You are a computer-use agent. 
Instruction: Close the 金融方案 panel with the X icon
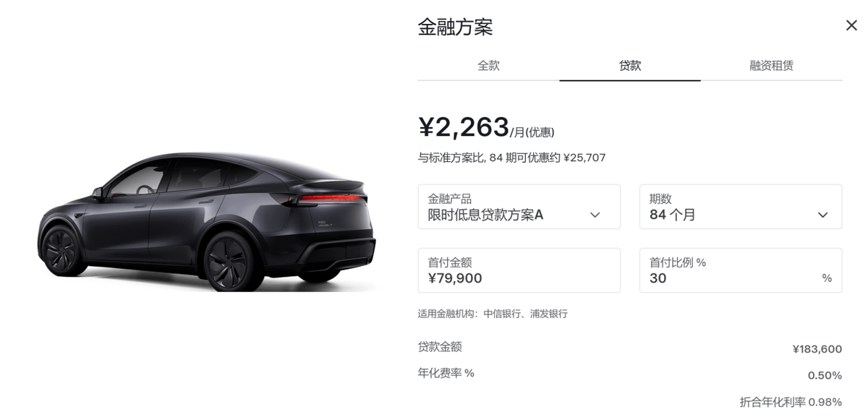[851, 25]
